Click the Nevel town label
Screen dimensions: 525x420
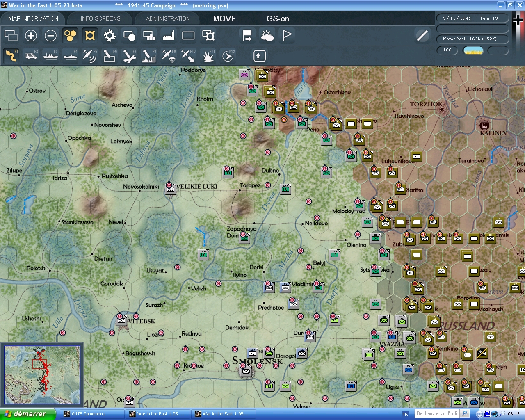pos(116,222)
